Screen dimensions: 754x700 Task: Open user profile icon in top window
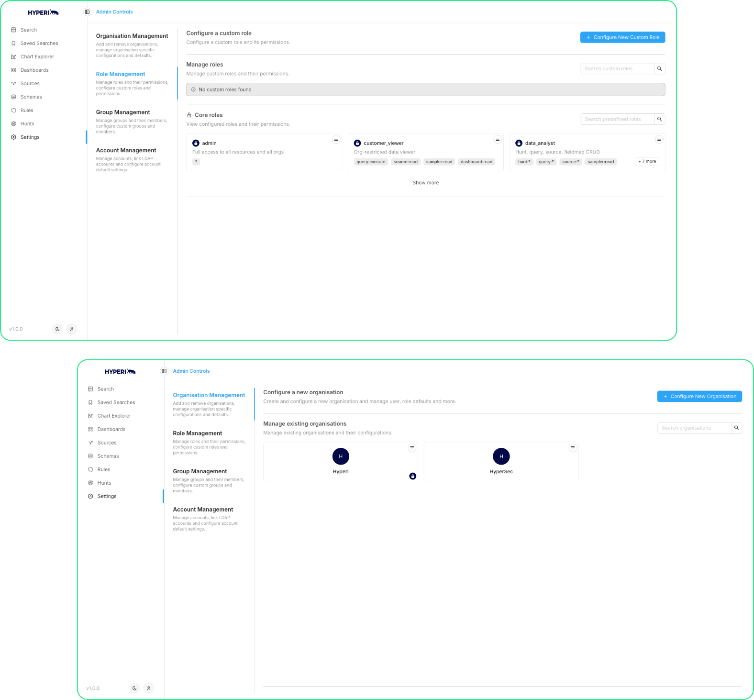coord(72,329)
